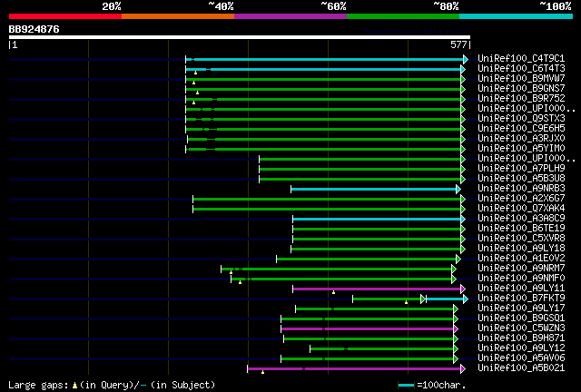Click the cyan arrowhead ending C4T9C1 alignment
The image size is (581, 392).
pos(466,59)
